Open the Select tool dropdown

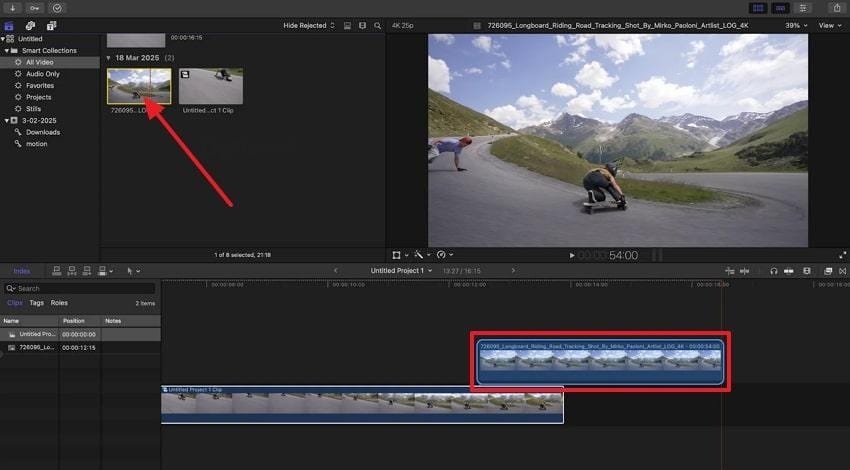click(x=133, y=271)
